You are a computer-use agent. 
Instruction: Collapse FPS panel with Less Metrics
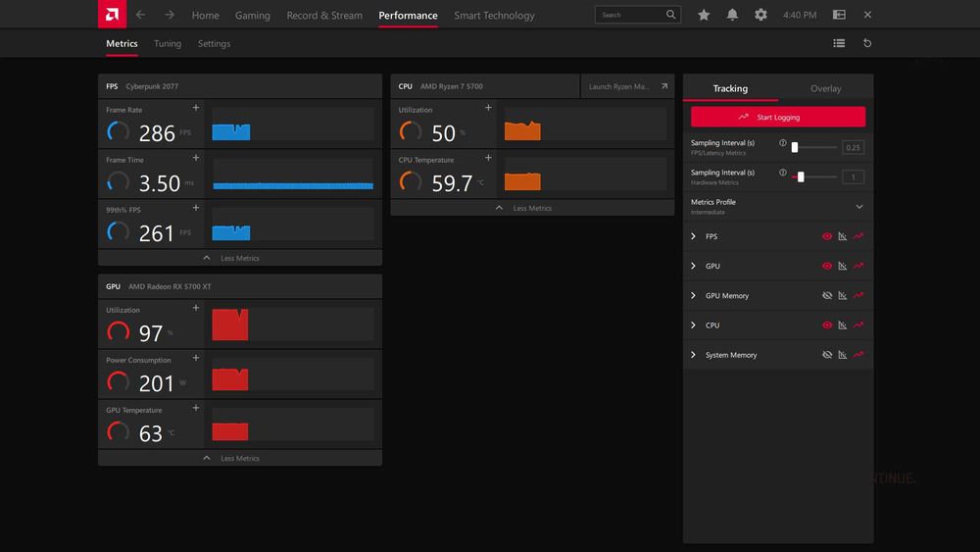[x=240, y=258]
